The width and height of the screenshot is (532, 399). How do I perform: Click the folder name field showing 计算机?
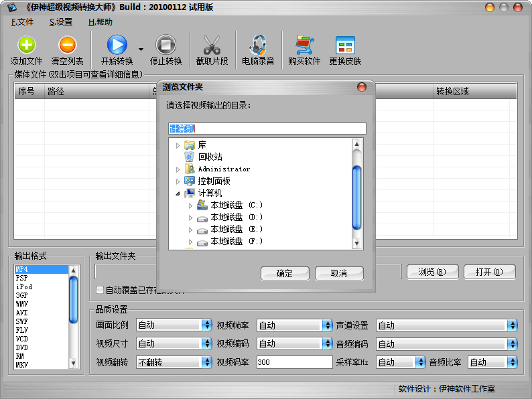click(x=267, y=129)
